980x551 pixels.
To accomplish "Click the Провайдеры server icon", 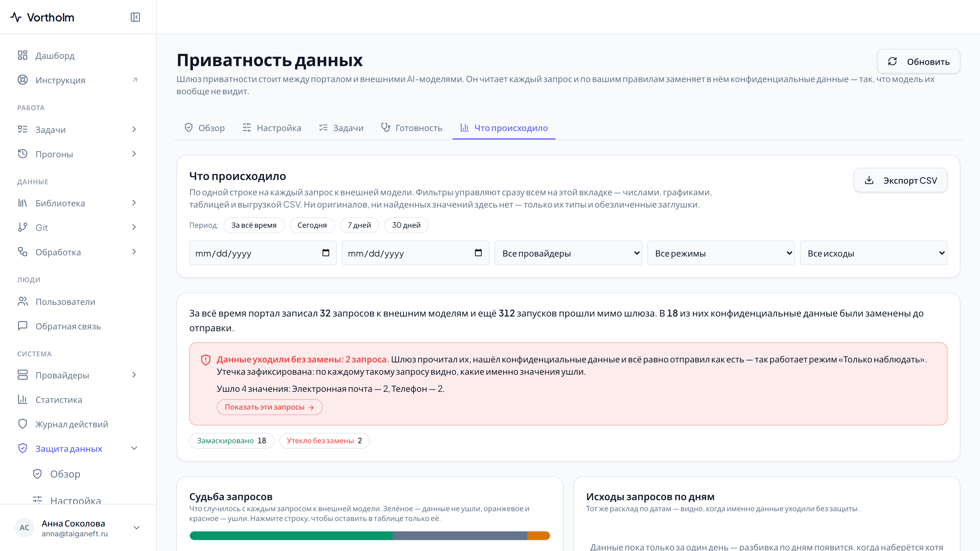I will click(x=23, y=375).
